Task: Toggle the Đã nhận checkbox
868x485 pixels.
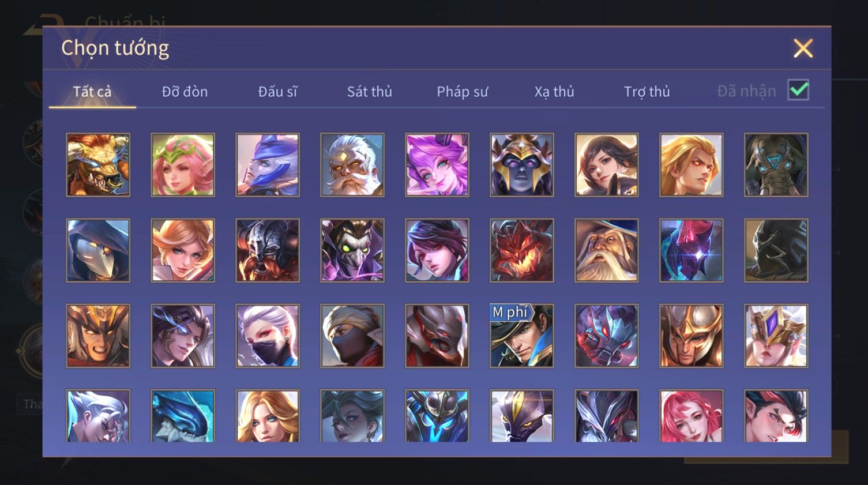Action: click(x=798, y=90)
